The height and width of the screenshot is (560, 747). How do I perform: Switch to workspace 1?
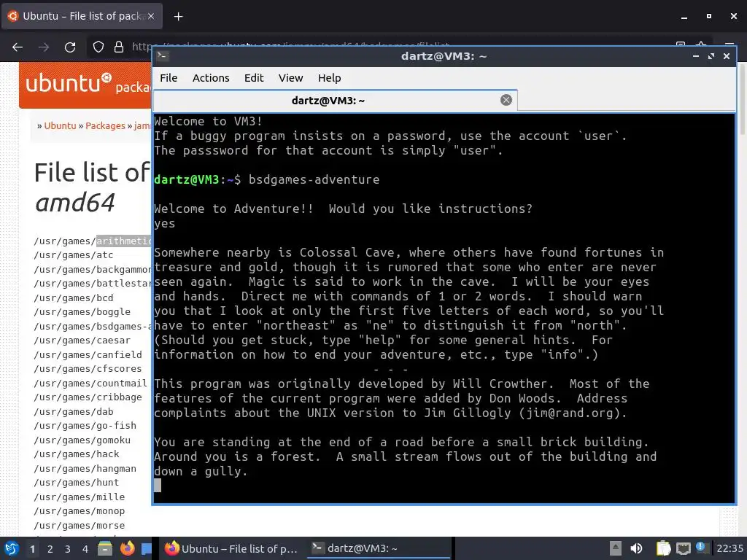click(32, 549)
